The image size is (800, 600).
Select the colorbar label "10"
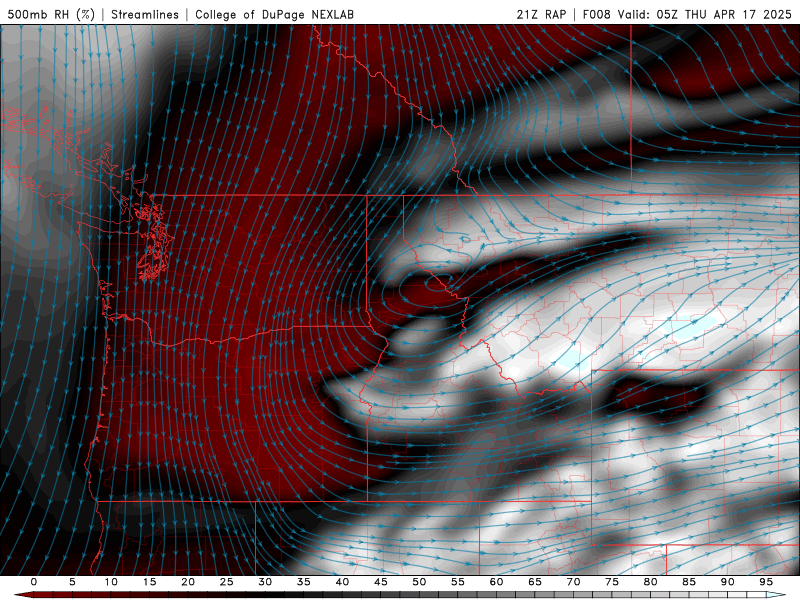[111, 582]
